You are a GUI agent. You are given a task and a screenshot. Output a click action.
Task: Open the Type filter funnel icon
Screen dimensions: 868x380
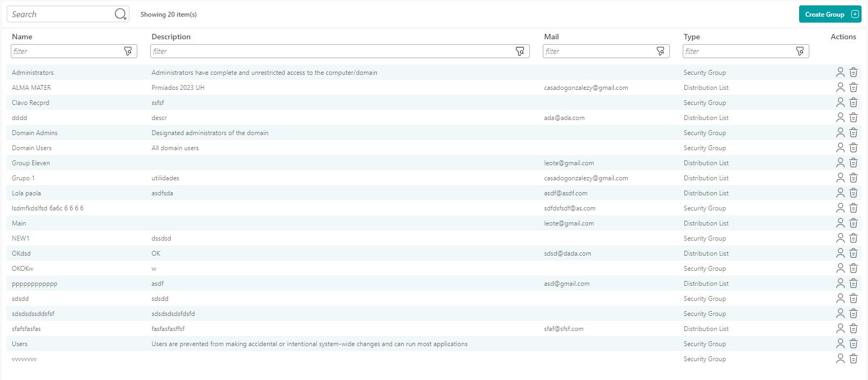tap(800, 51)
